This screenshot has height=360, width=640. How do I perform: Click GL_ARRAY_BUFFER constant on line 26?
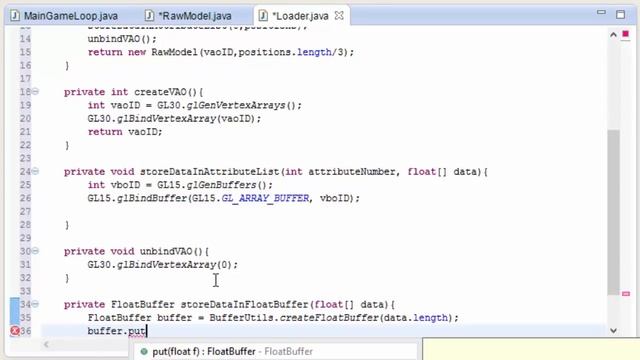(265, 198)
